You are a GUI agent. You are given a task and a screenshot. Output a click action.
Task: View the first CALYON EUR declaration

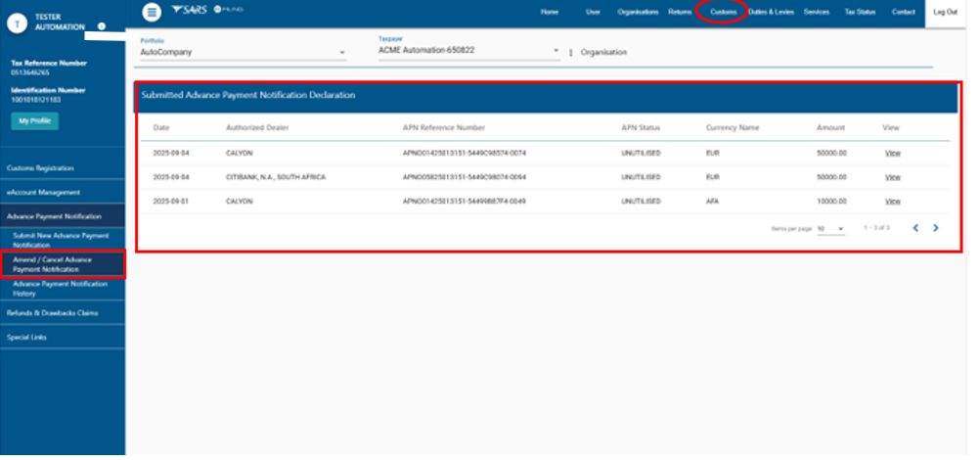[x=892, y=154]
